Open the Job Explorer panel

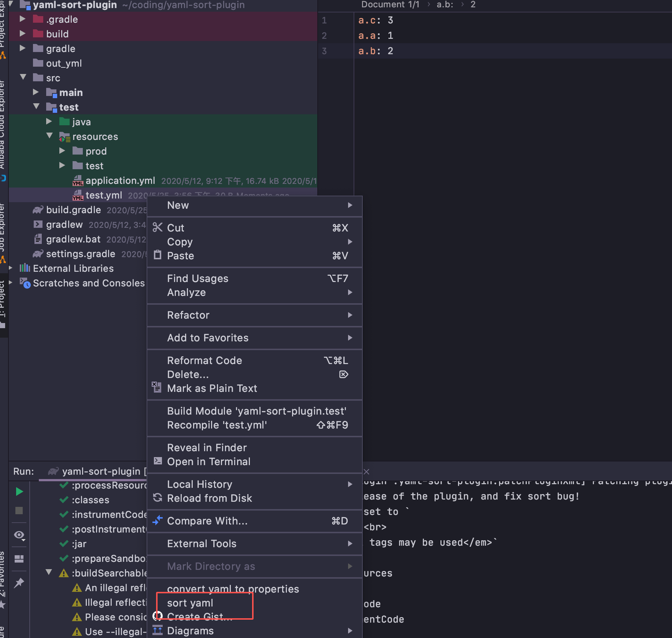(x=4, y=227)
